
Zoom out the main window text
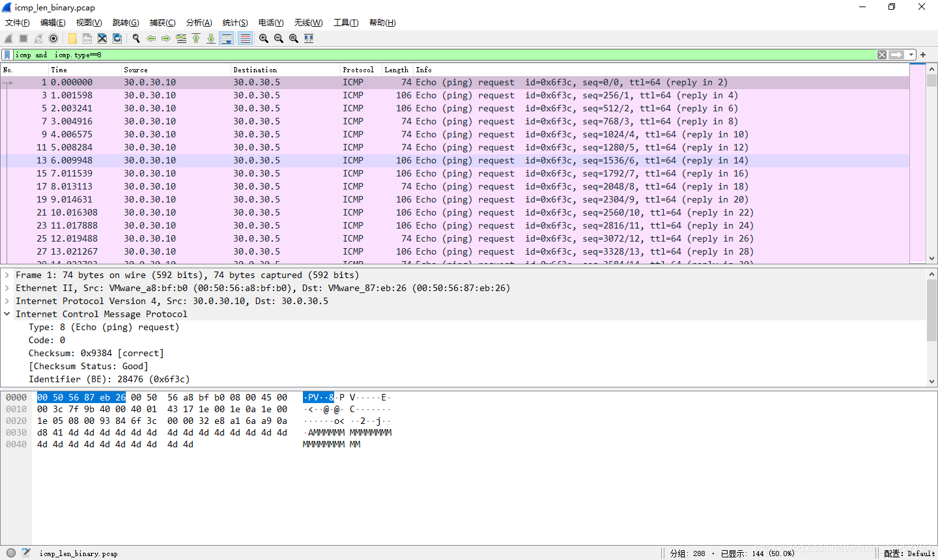pyautogui.click(x=279, y=38)
